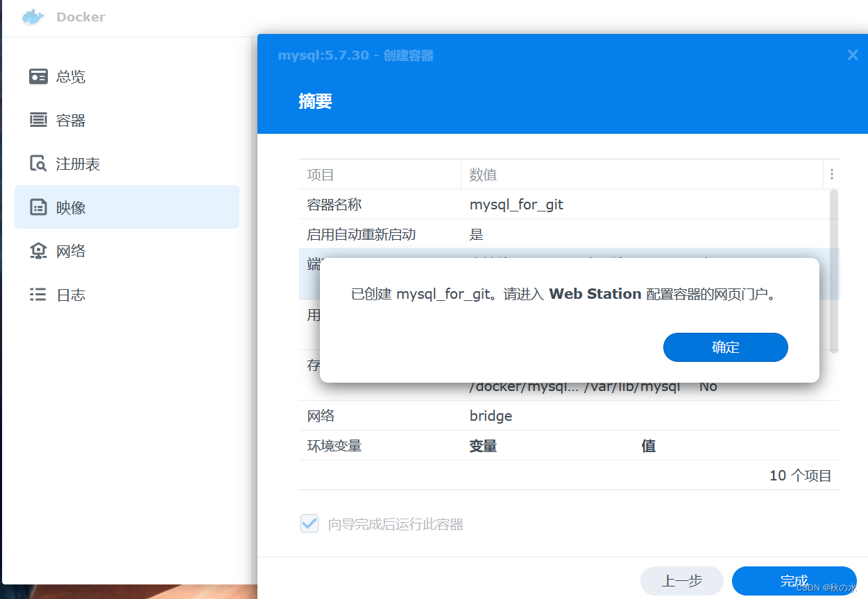Click the 网络 row label in table

click(321, 416)
